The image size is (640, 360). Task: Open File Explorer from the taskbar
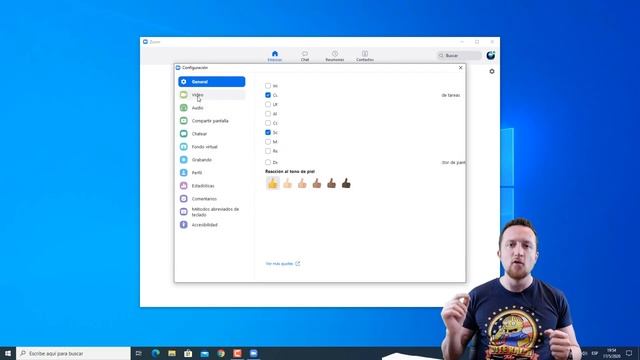tap(172, 353)
